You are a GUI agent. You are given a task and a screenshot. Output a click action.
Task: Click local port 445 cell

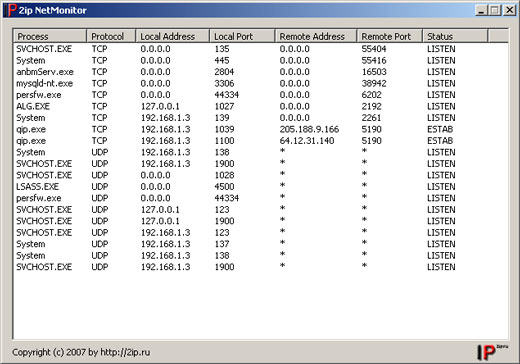tap(222, 60)
